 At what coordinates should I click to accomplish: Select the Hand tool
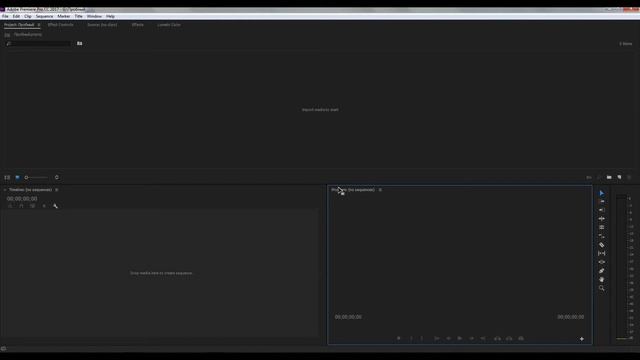[602, 280]
